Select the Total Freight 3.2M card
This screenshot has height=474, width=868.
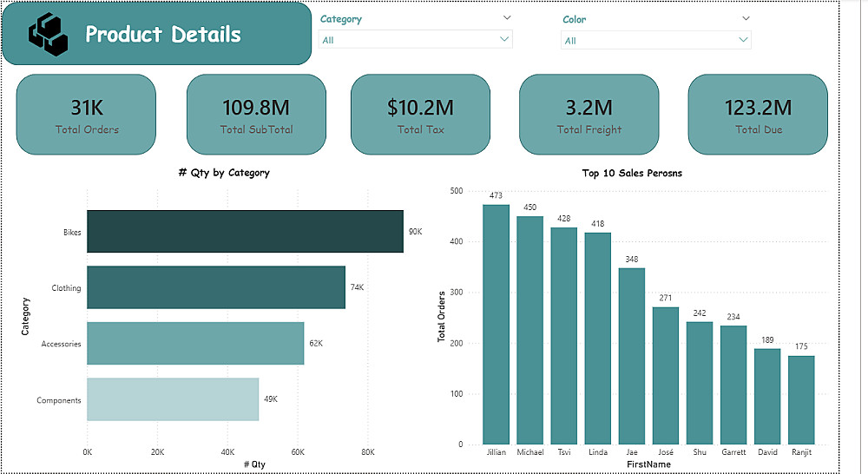(x=589, y=115)
